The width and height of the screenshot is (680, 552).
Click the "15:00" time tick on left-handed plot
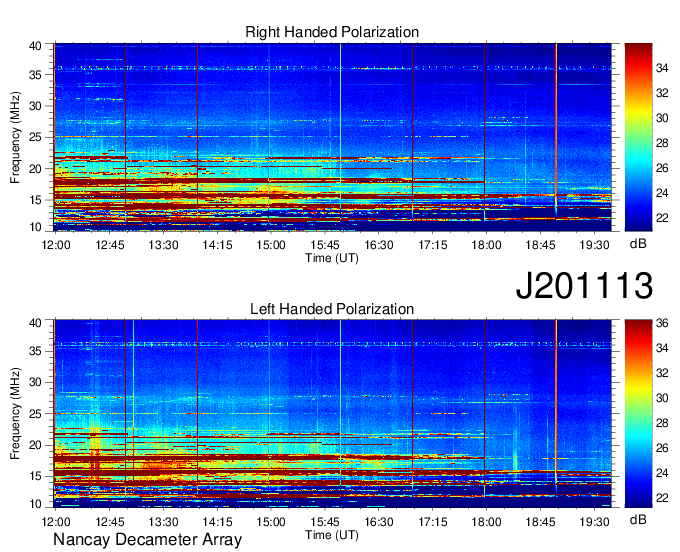pos(271,521)
